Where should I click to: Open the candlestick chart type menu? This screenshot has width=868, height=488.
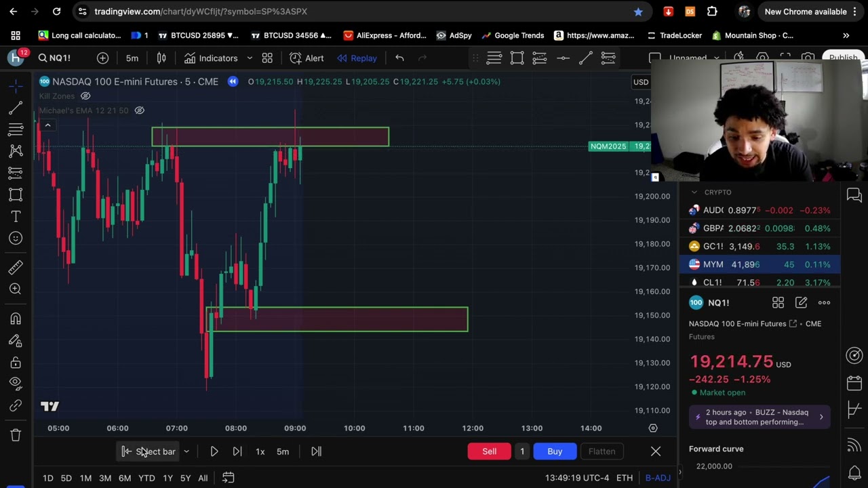[161, 58]
